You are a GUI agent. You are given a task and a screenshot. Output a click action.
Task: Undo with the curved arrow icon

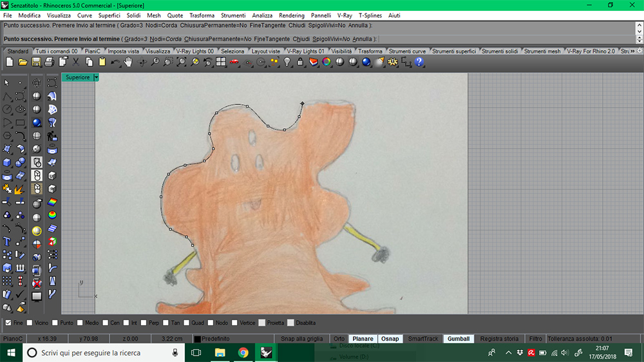[115, 62]
